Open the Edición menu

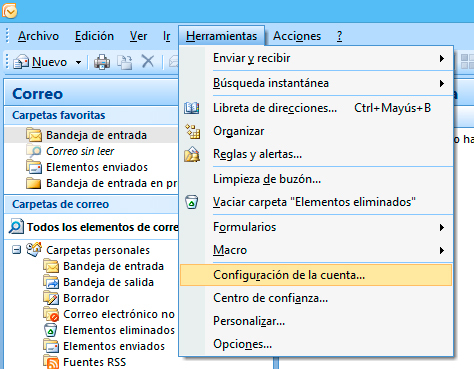click(x=94, y=36)
